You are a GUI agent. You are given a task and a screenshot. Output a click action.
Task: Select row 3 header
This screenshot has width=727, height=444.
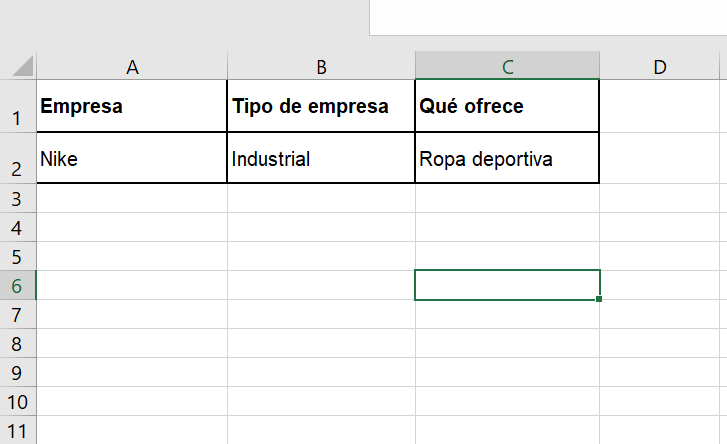pos(17,199)
